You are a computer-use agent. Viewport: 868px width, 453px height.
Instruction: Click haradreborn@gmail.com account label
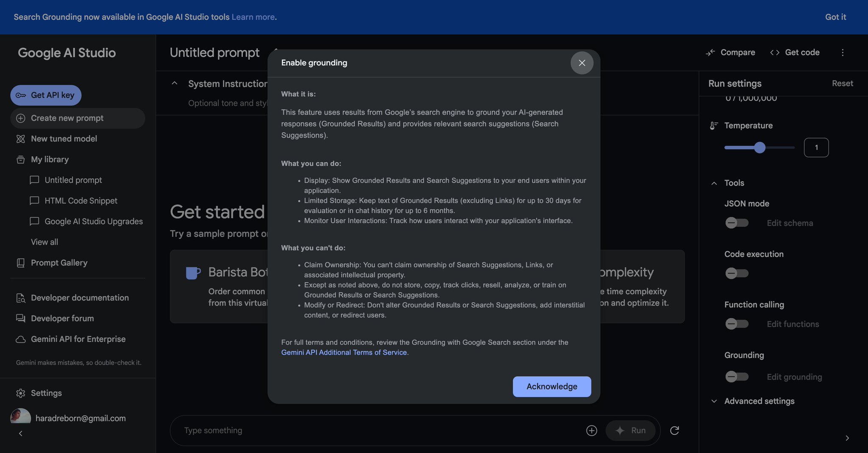(81, 418)
